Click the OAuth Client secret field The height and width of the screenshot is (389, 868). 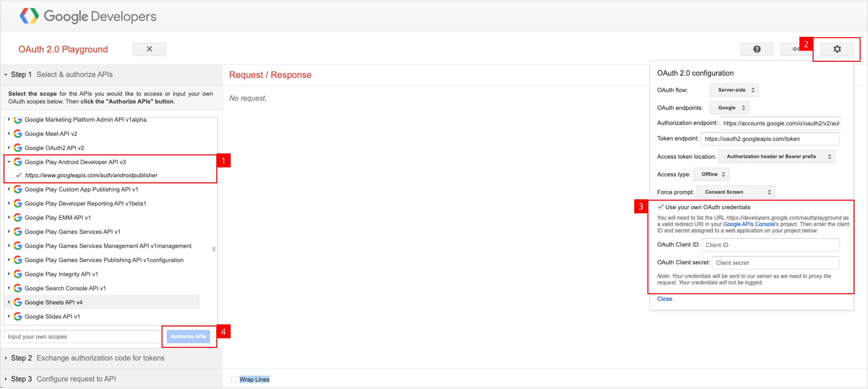point(775,263)
